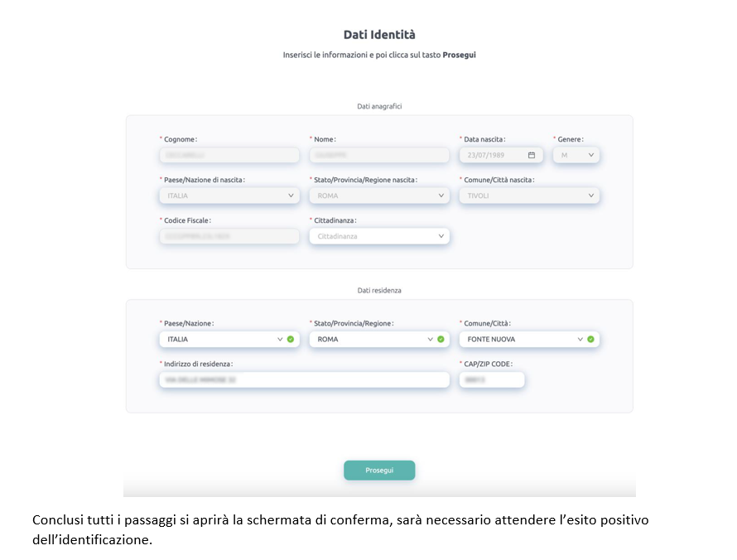Click the Dati Identità heading

tap(379, 35)
